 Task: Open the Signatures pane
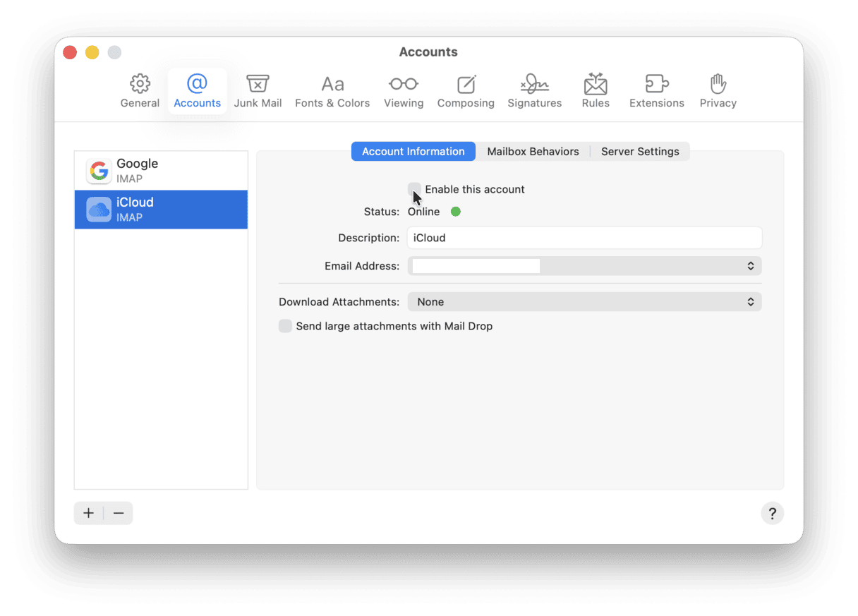(534, 90)
